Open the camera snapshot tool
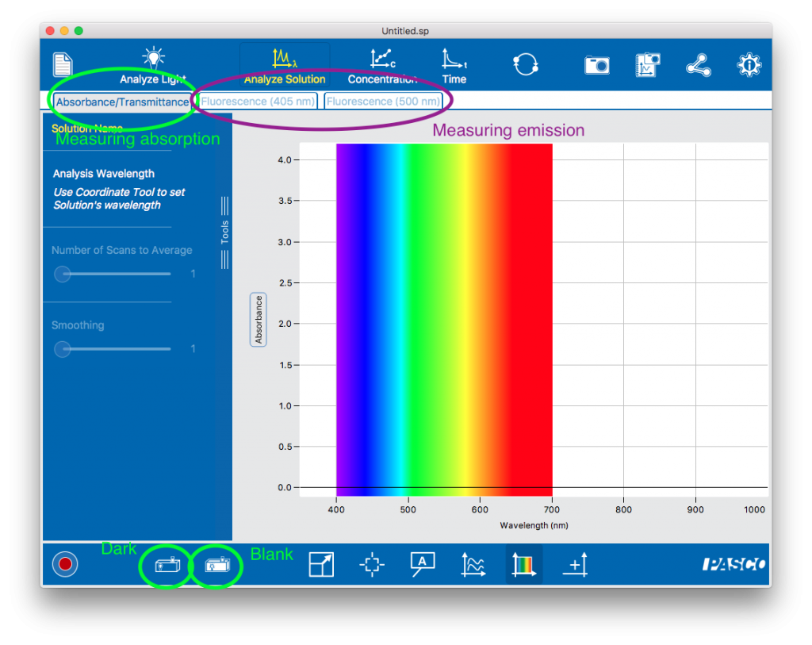Screen dimensions: 812x645 pyautogui.click(x=596, y=65)
